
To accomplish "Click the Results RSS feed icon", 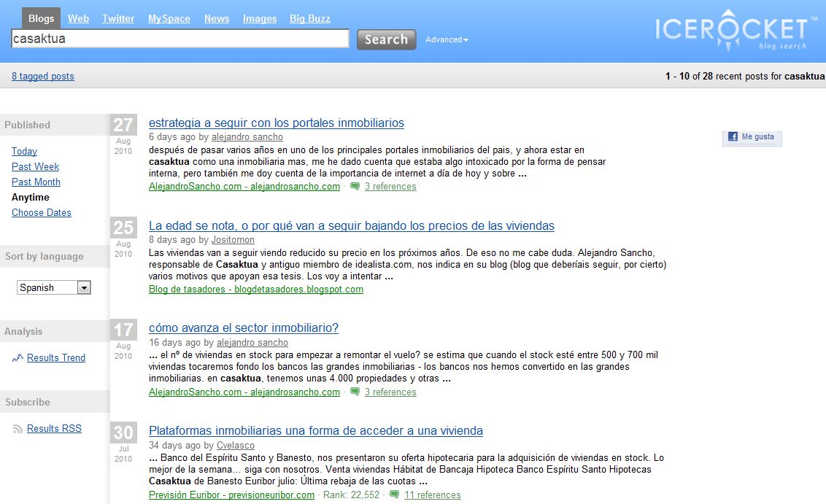I will coord(18,429).
